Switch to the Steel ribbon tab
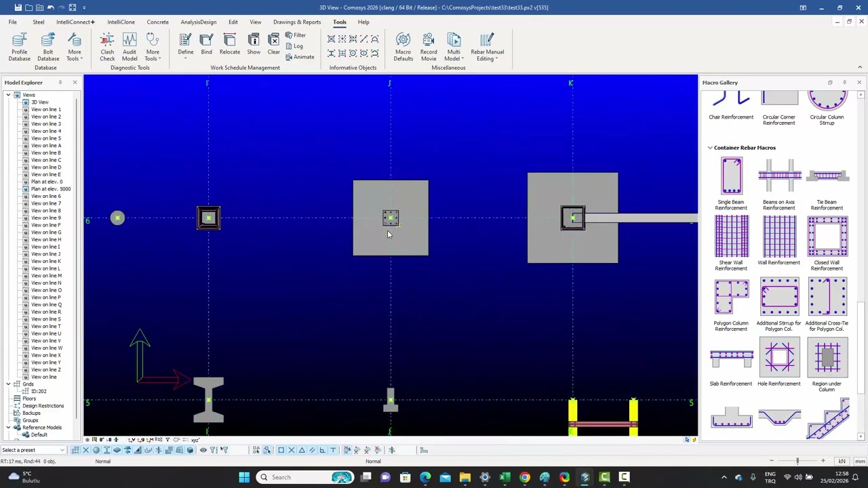The height and width of the screenshot is (488, 868). (x=38, y=22)
